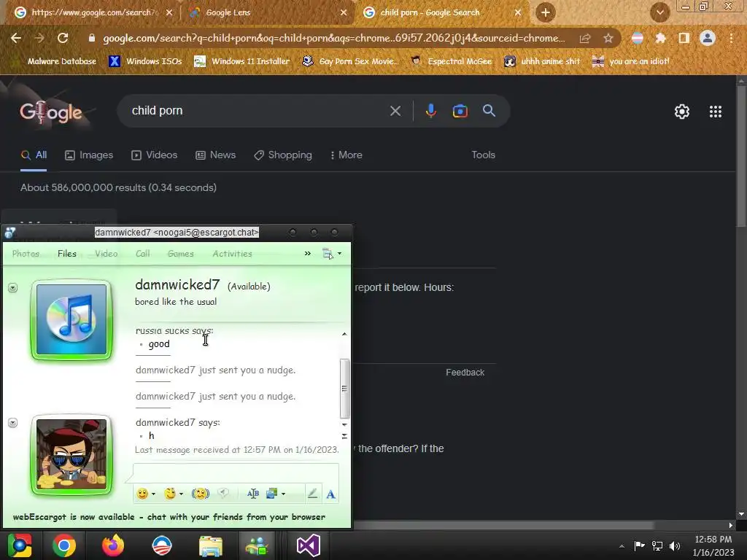The image size is (747, 560).
Task: Open the Espectral McGee bookmark
Action: [x=451, y=61]
